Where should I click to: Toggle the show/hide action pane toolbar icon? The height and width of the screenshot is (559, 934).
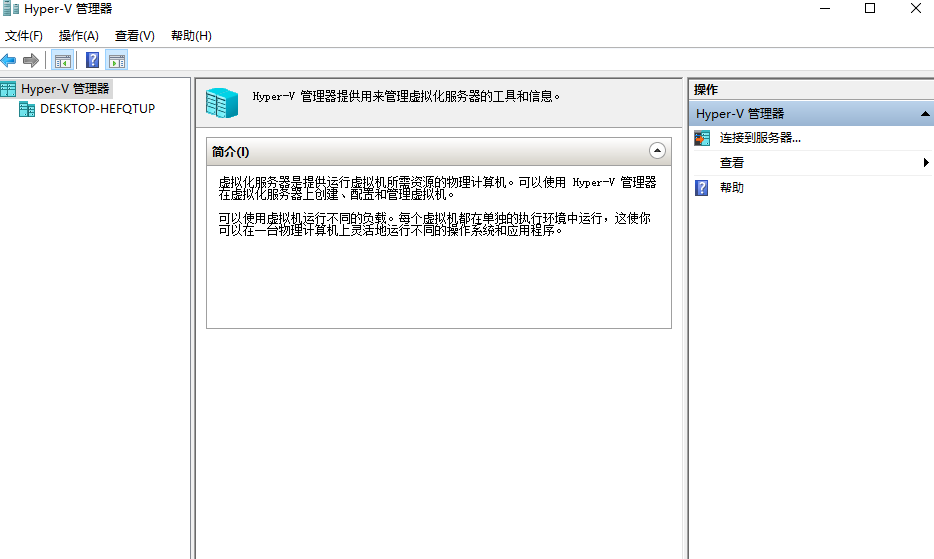point(117,60)
